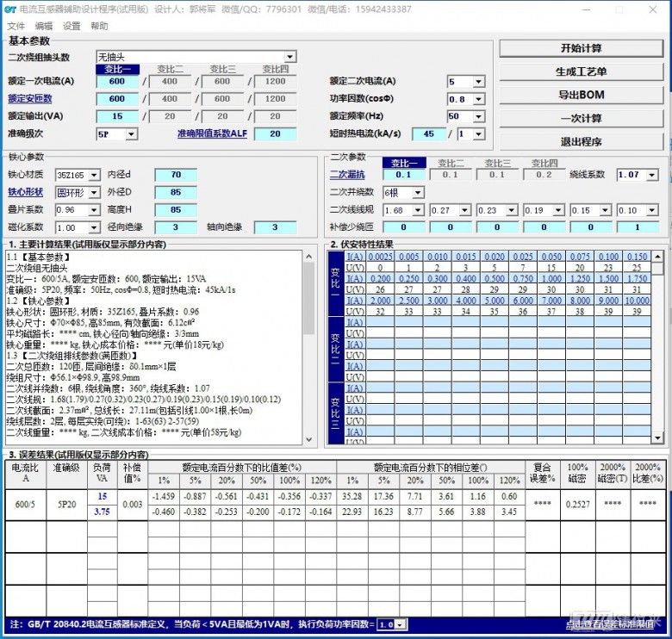This screenshot has width=672, height=639.
Task: Expand the 二次绕组抽头数 dropdown
Action: [289, 57]
